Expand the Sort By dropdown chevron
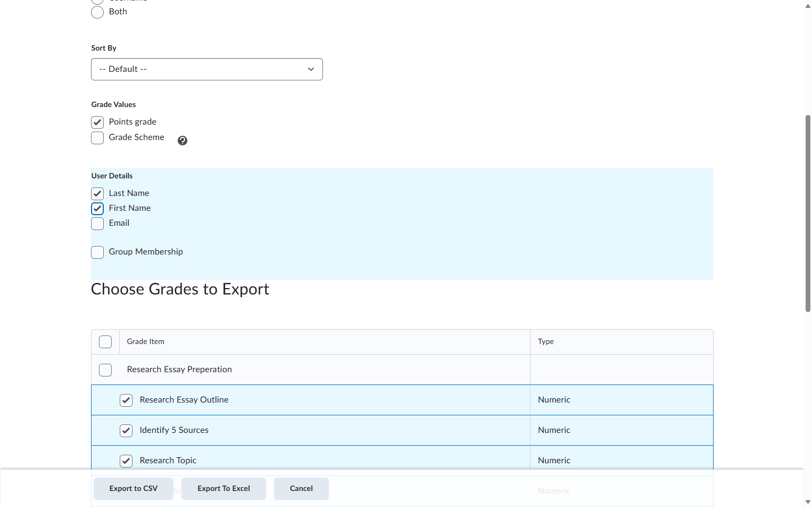The image size is (812, 508). coord(311,69)
